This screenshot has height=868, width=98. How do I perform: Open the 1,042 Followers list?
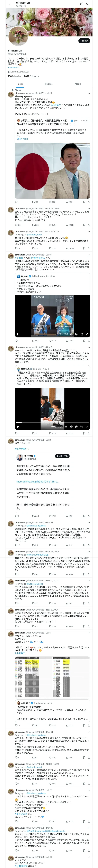coord(31,76)
